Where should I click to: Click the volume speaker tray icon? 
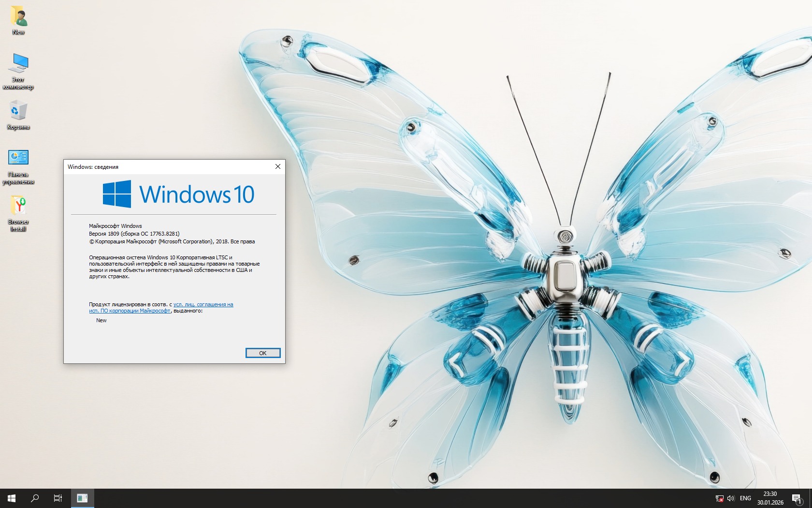(731, 498)
